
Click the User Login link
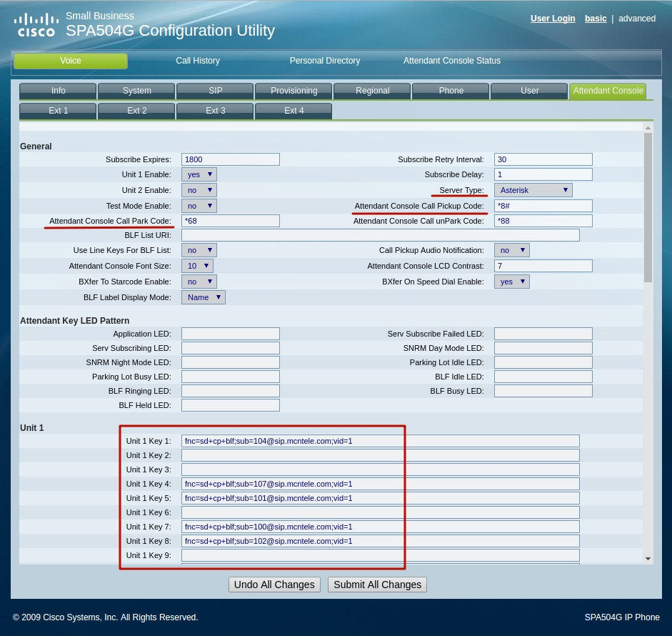pyautogui.click(x=553, y=19)
